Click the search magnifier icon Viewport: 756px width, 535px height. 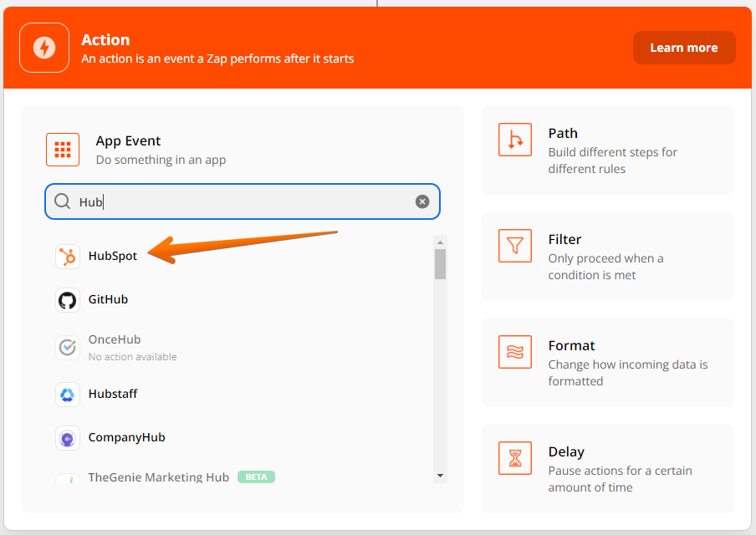[62, 201]
